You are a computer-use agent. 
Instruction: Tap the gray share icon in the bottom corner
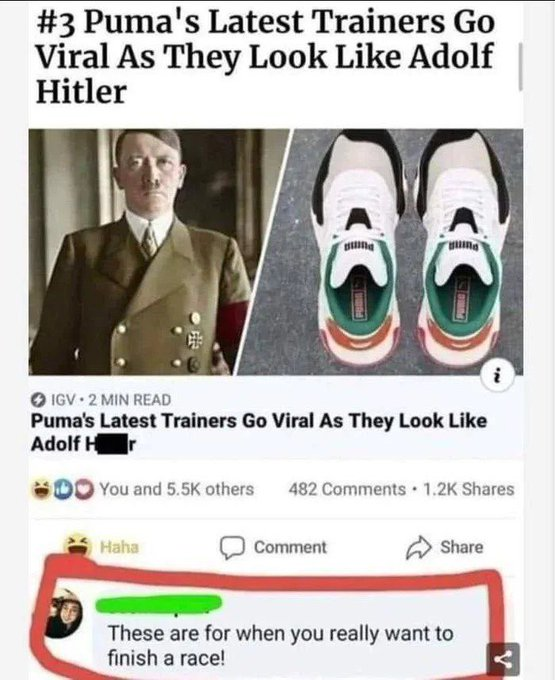(503, 660)
